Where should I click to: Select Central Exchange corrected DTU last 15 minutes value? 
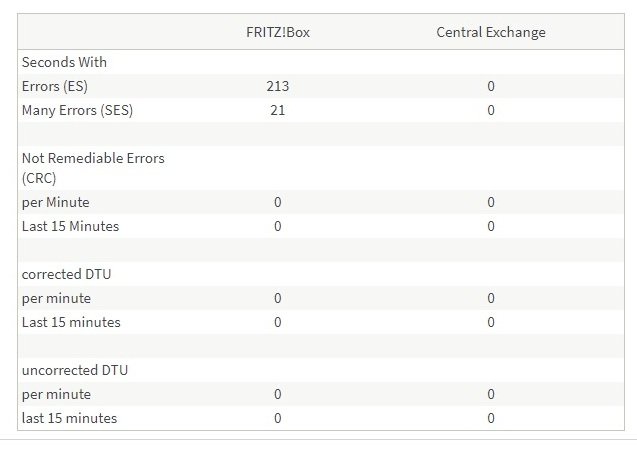(491, 322)
